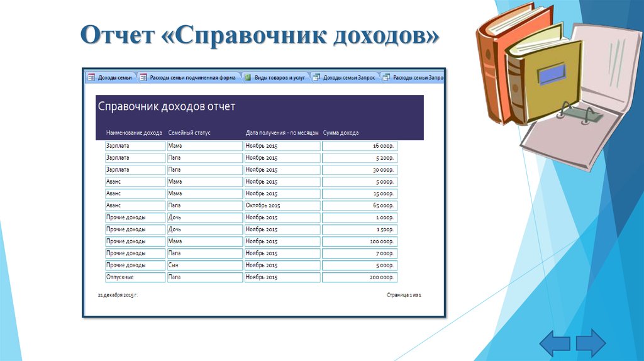Click the Сын family status cell
The width and height of the screenshot is (644, 361).
coord(205,265)
